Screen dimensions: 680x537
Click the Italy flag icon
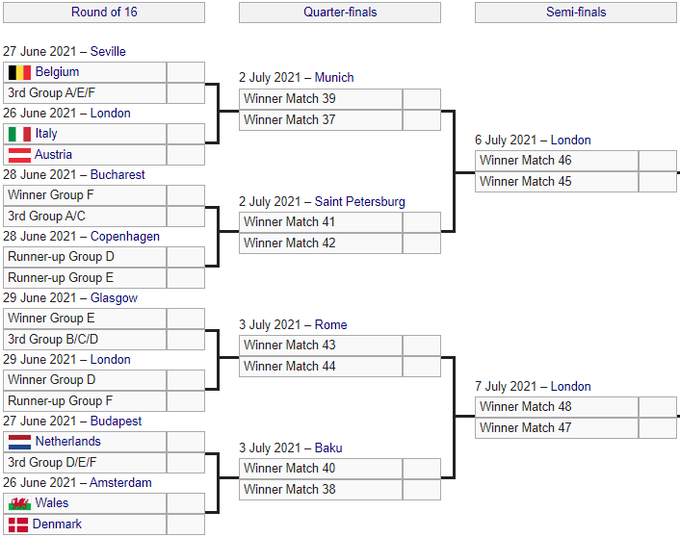(x=19, y=134)
